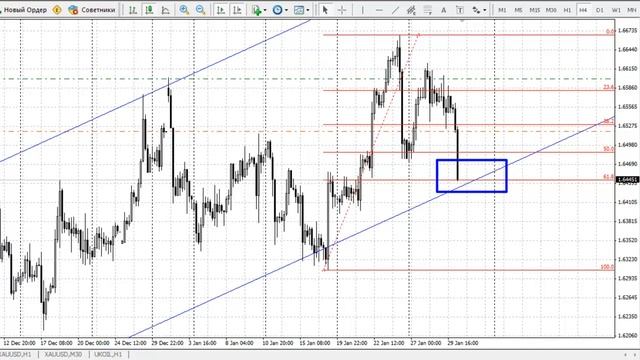The height and width of the screenshot is (360, 640).
Task: Select the text A tool
Action: (x=444, y=10)
